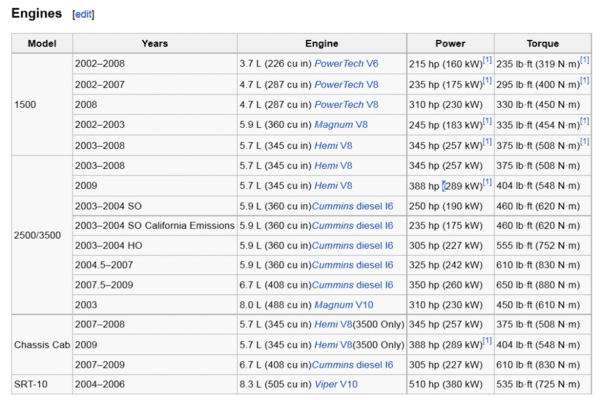Select the Chassis Cab model cell
The image size is (600, 400).
[42, 344]
